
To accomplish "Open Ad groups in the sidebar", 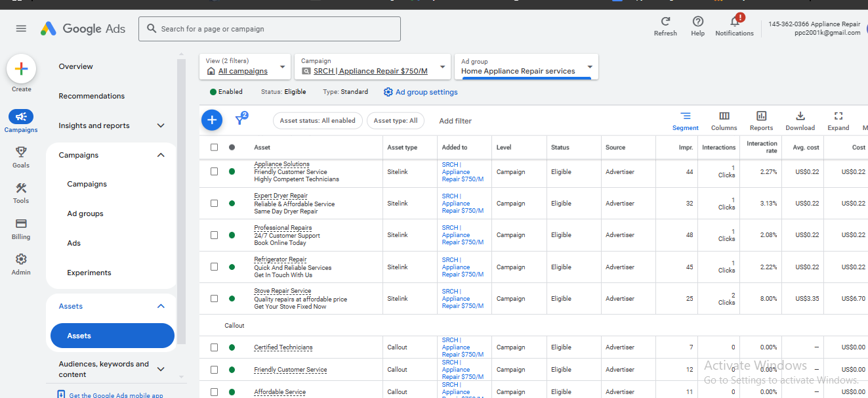I will click(85, 213).
